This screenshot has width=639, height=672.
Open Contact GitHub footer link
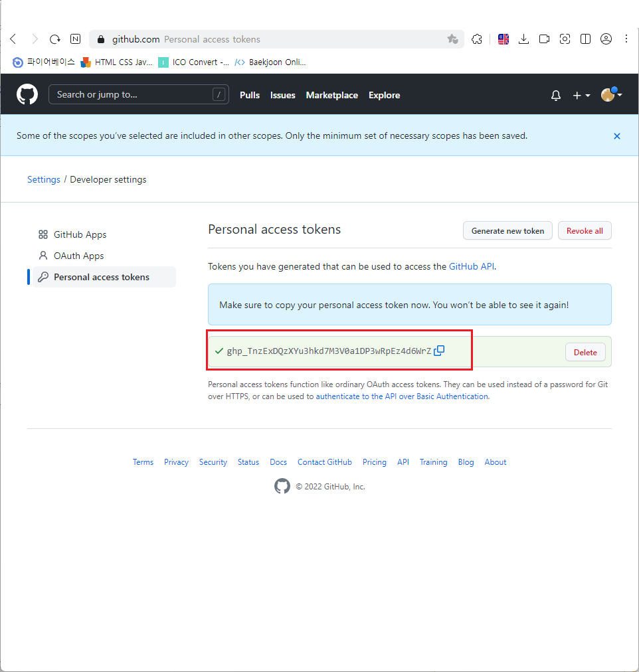click(324, 462)
